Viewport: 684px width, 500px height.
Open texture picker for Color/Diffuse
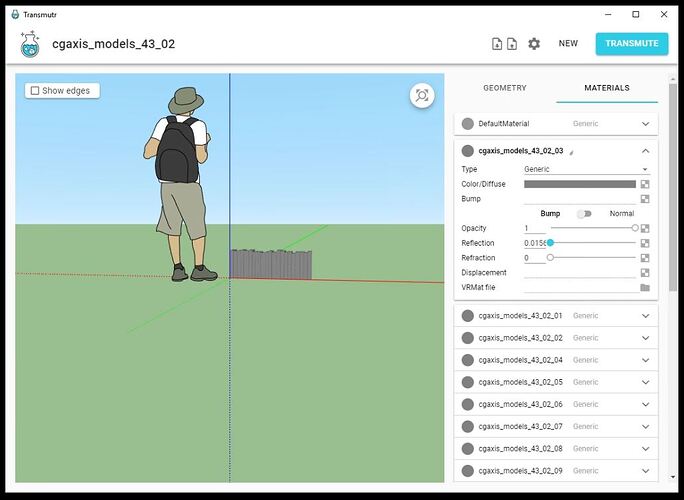click(x=645, y=184)
